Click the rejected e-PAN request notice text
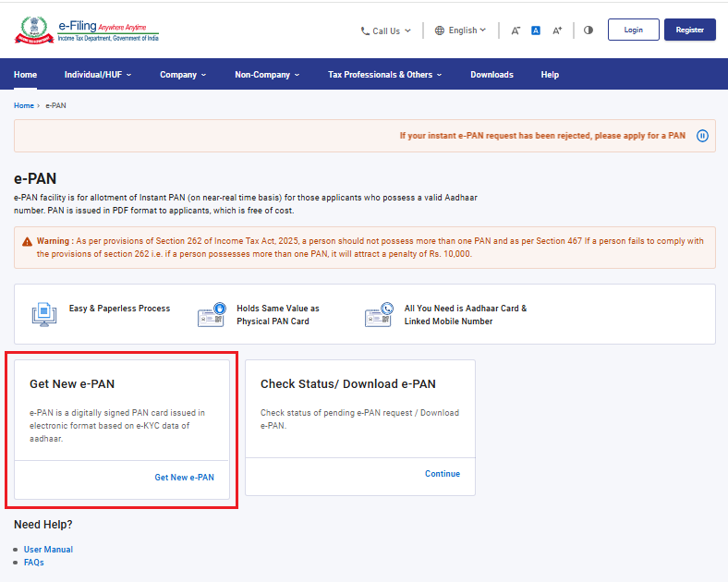728x582 pixels. (x=542, y=136)
